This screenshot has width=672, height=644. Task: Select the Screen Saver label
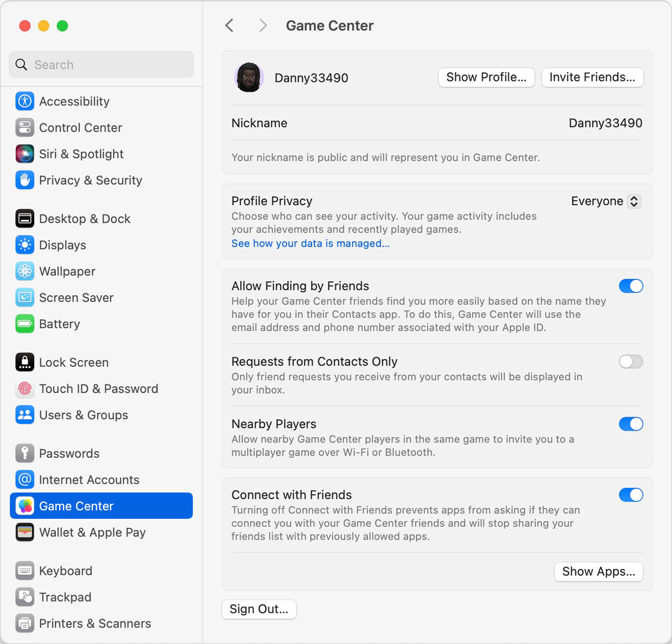pyautogui.click(x=76, y=298)
